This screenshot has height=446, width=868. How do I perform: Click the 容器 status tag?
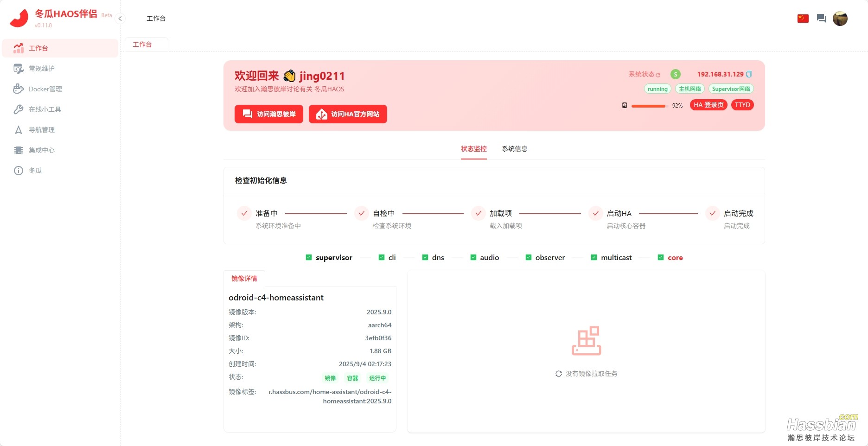[x=352, y=378]
